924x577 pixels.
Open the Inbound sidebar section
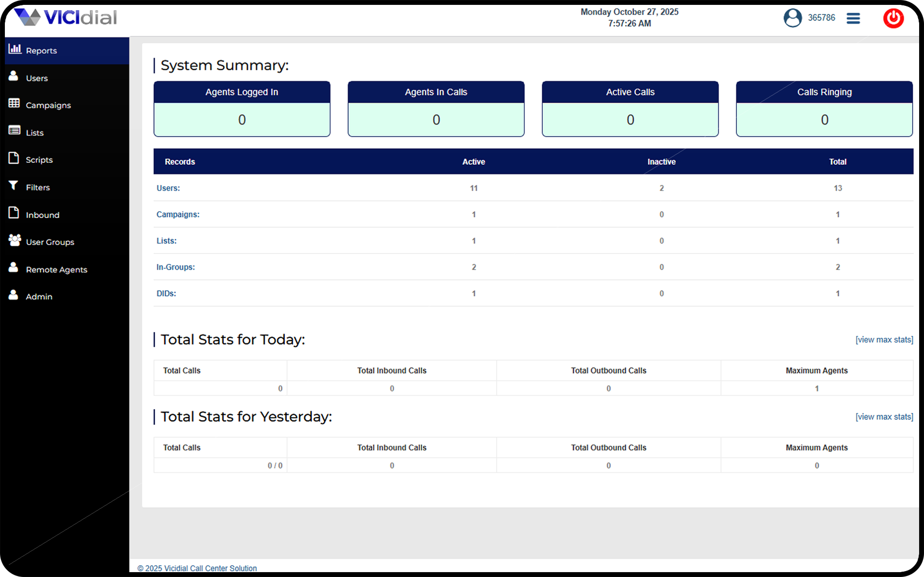click(x=43, y=215)
